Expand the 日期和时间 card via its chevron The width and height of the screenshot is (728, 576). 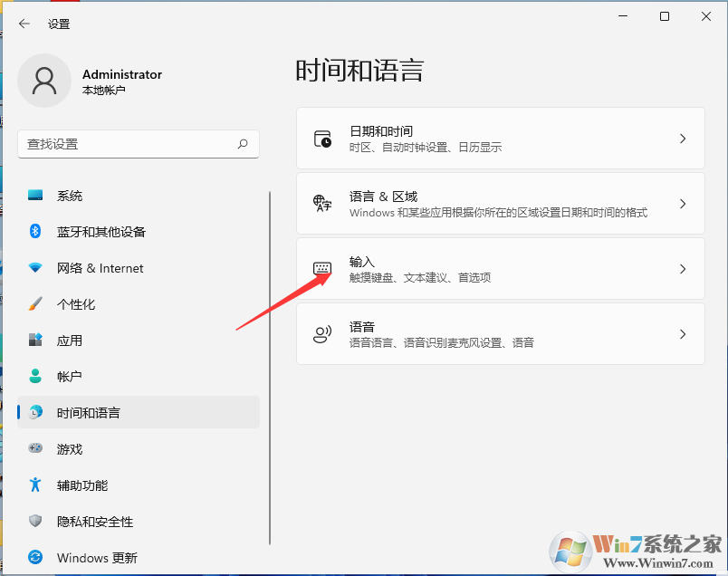click(x=683, y=139)
